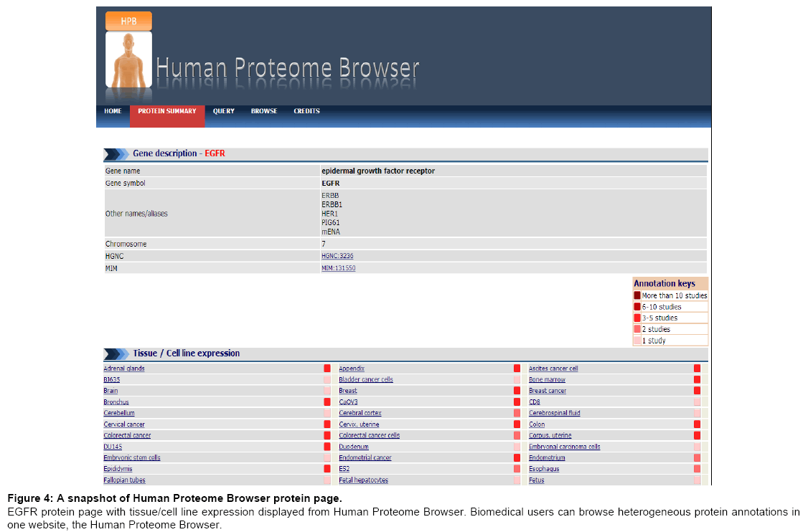Open the MIM:131550 link
Screen dimensions: 808x532
pyautogui.click(x=339, y=268)
